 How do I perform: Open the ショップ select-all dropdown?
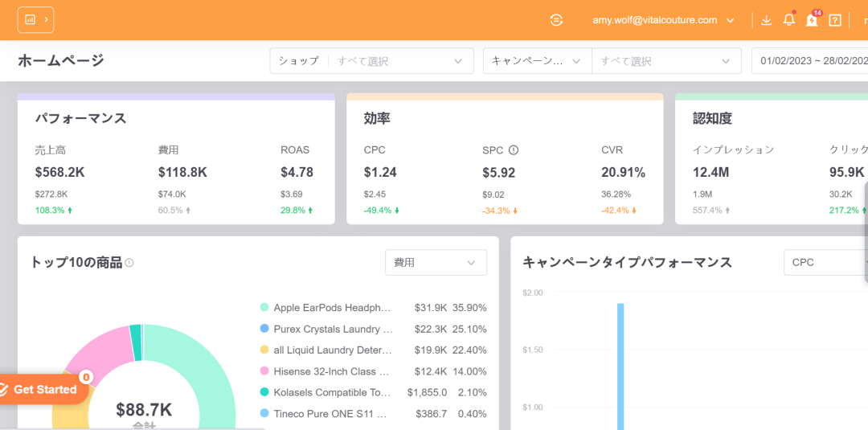pyautogui.click(x=371, y=61)
